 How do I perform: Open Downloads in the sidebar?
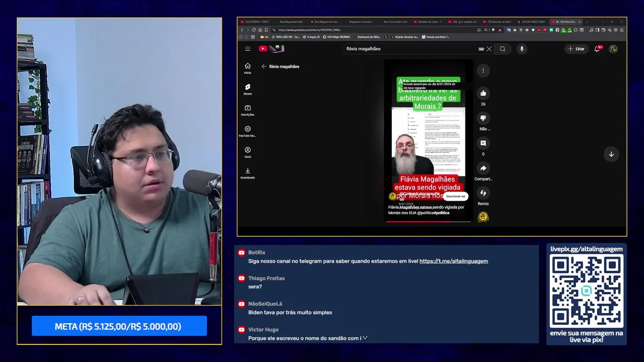[248, 173]
